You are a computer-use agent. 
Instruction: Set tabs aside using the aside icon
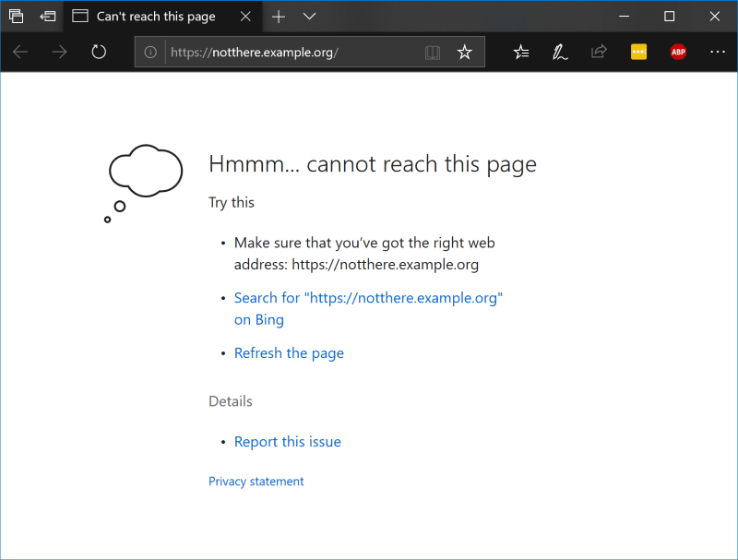click(x=47, y=16)
